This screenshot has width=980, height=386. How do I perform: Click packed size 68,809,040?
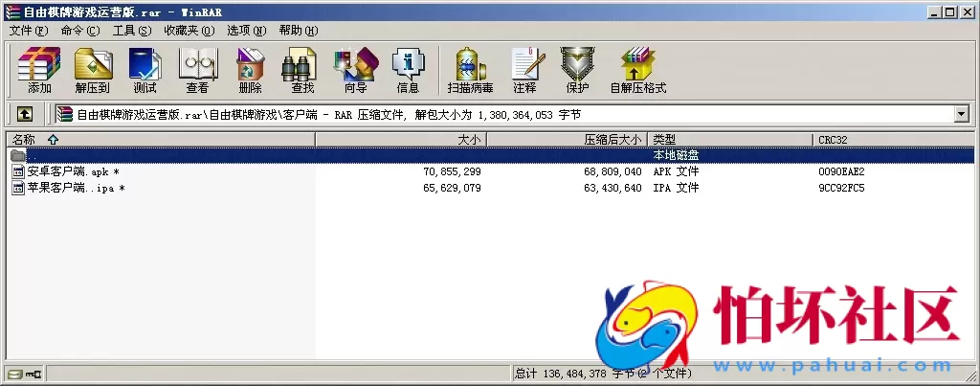click(613, 171)
